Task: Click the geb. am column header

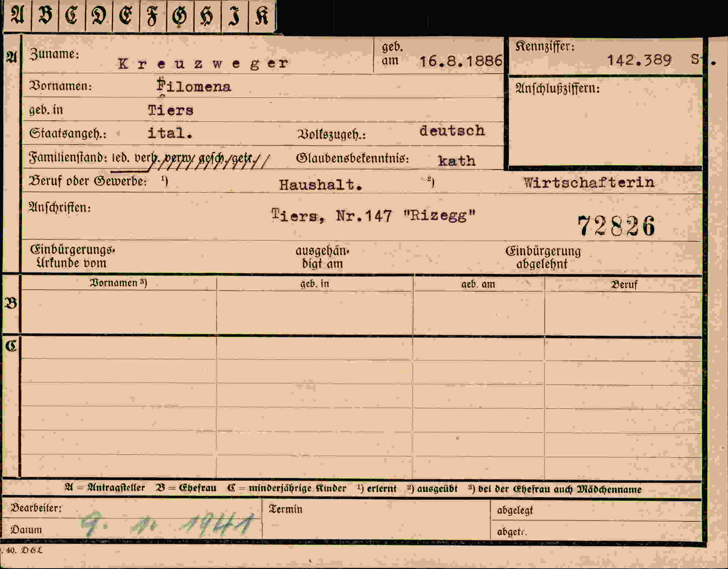Action: 478,285
